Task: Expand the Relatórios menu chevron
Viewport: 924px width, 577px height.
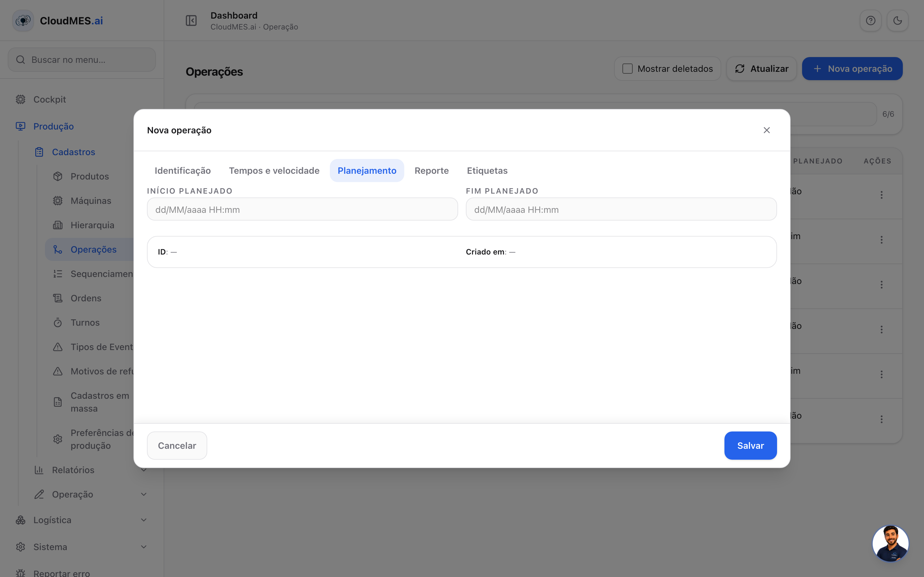Action: point(144,470)
